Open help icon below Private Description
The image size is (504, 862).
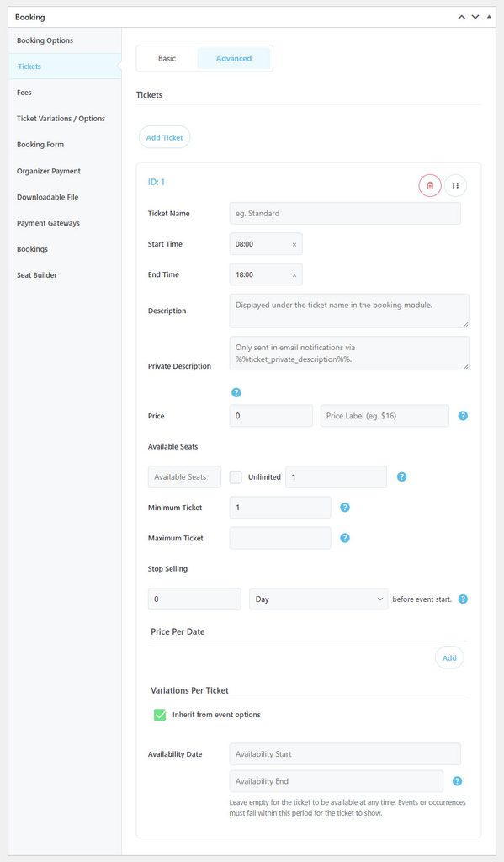pos(236,392)
